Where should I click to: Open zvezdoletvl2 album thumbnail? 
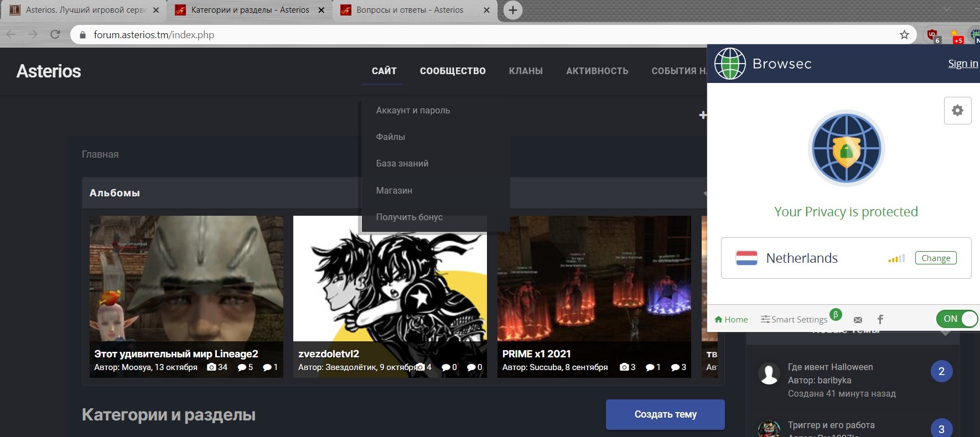(x=390, y=296)
